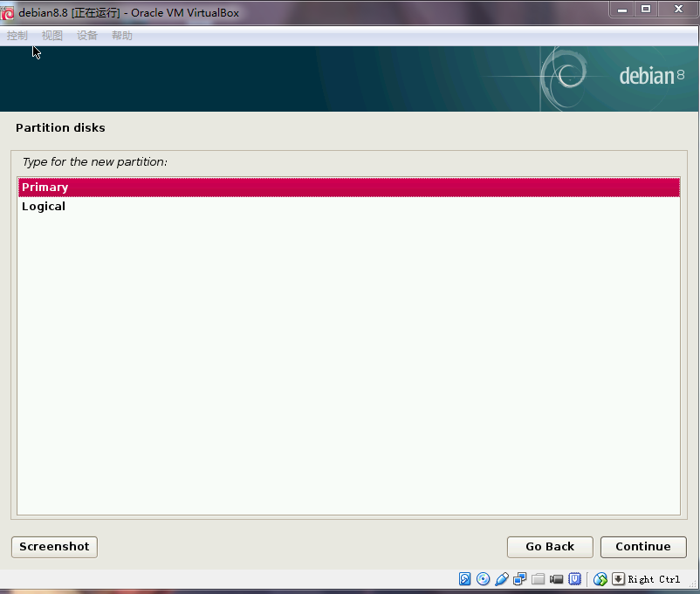Select the Primary partition type
700x594 pixels.
point(349,188)
